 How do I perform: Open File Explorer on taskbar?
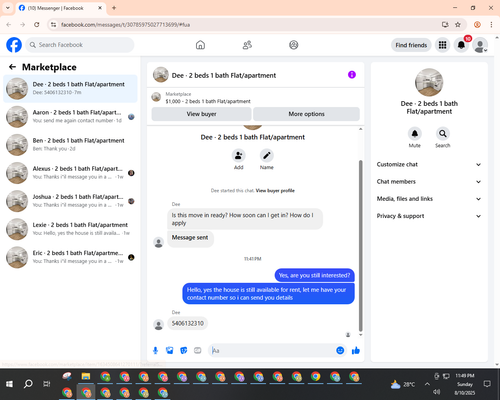(86, 377)
